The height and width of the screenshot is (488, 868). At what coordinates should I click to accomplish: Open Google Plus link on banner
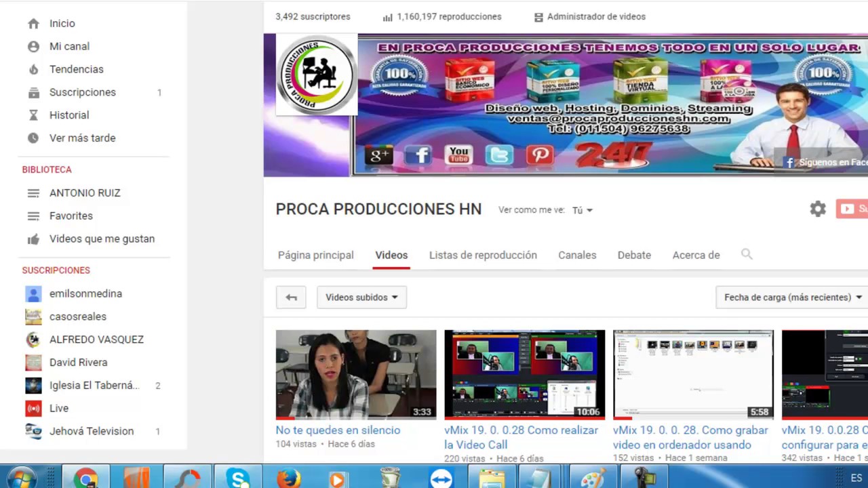click(x=378, y=155)
